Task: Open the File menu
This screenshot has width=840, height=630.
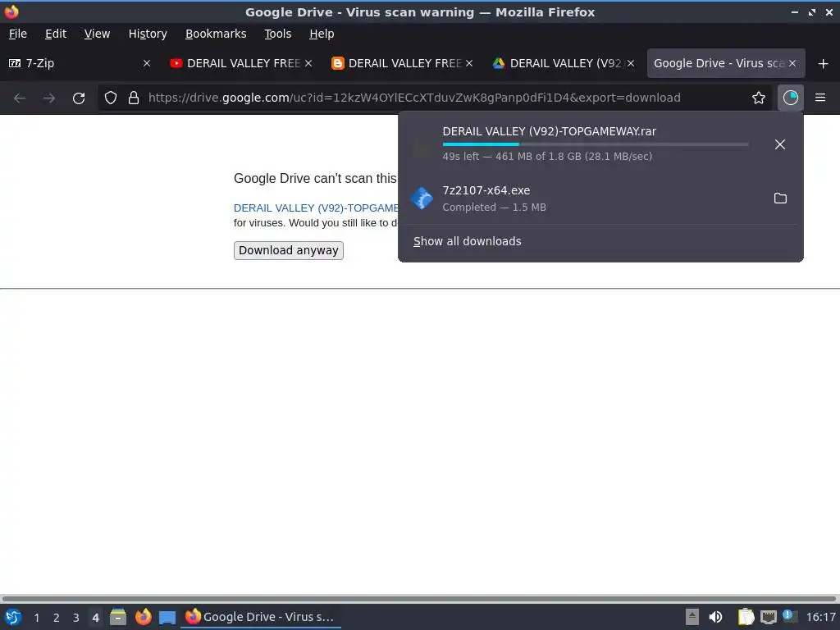Action: coord(18,34)
